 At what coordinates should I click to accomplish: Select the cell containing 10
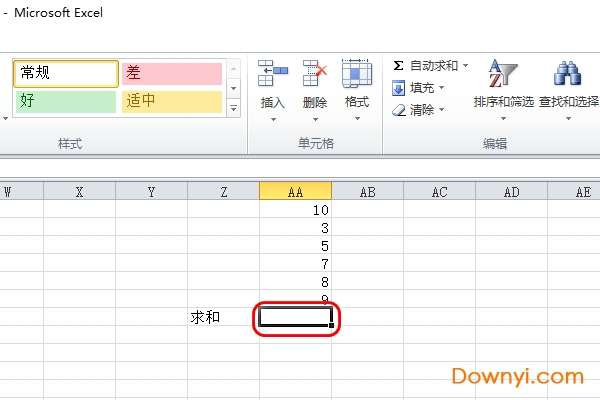295,209
